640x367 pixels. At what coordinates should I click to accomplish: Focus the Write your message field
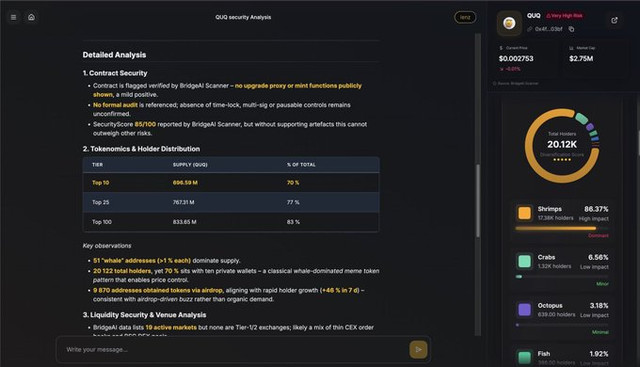point(235,349)
